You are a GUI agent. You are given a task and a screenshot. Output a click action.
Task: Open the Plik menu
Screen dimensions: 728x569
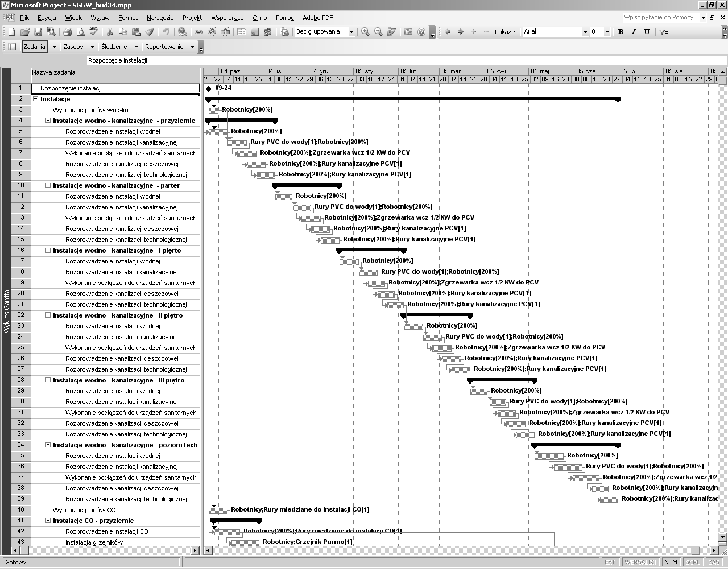pos(24,18)
